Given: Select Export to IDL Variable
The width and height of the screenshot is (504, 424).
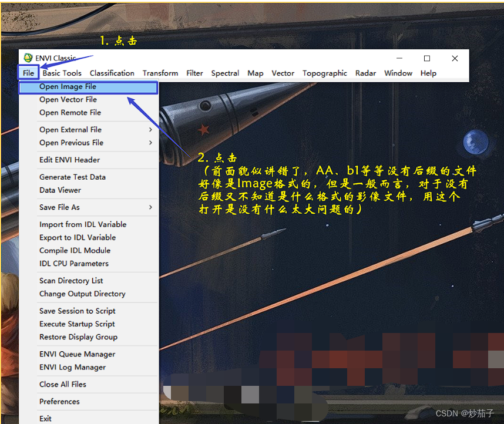Looking at the screenshot, I should coord(88,238).
